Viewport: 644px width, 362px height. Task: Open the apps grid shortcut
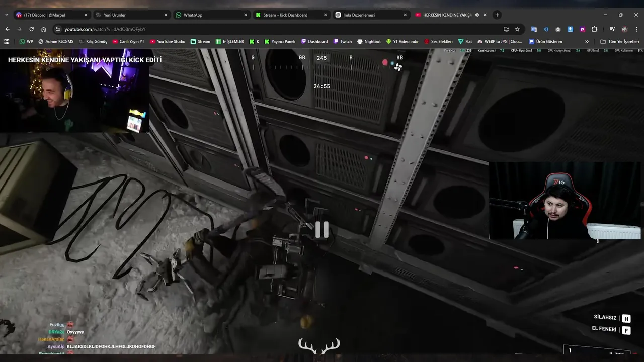point(7,41)
